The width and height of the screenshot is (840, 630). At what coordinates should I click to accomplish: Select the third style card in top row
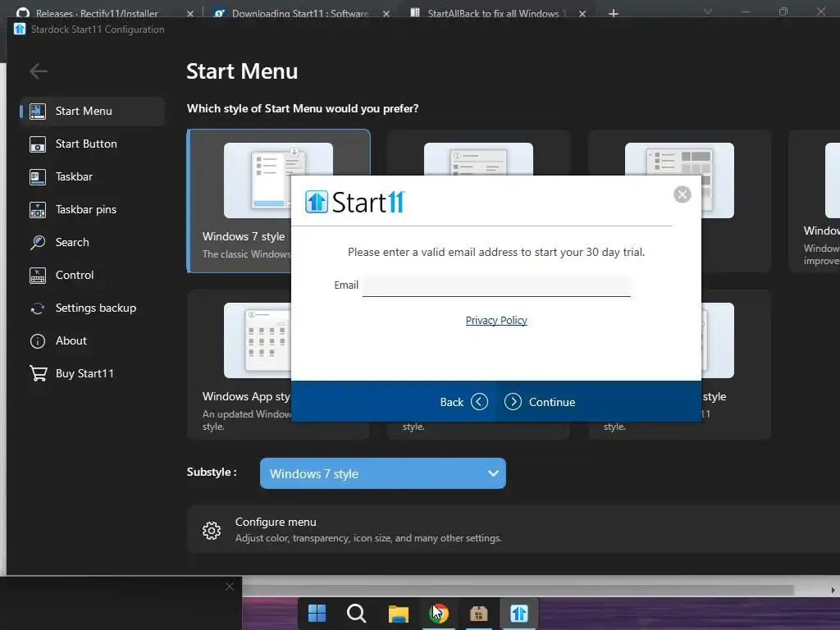679,159
